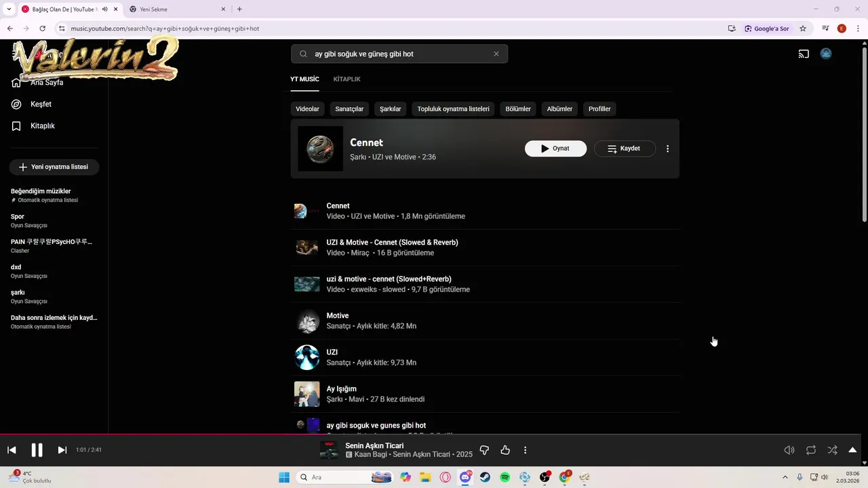Image resolution: width=868 pixels, height=488 pixels.
Task: Open the cast to device icon
Action: point(804,54)
